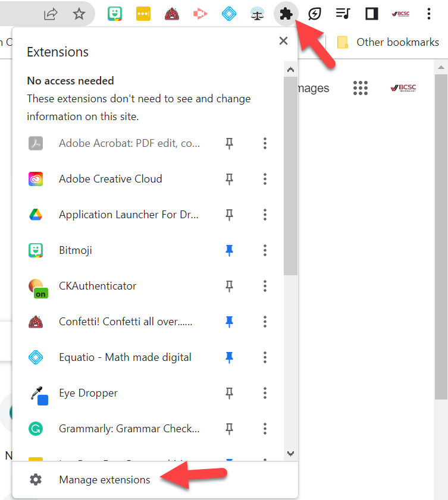Close the Extensions popup
Screen dimensions: 448x500
[x=283, y=41]
